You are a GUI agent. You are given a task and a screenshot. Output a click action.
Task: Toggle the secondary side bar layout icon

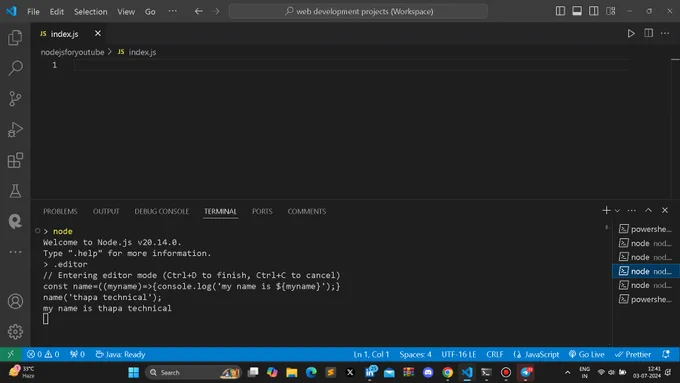(594, 11)
